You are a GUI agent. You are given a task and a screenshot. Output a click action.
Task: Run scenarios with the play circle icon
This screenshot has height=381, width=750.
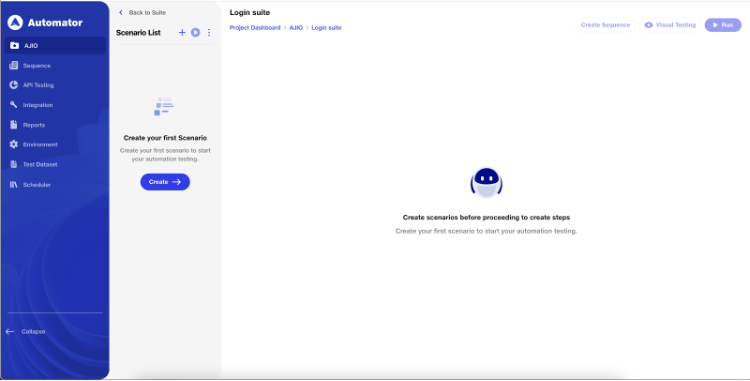click(x=196, y=33)
